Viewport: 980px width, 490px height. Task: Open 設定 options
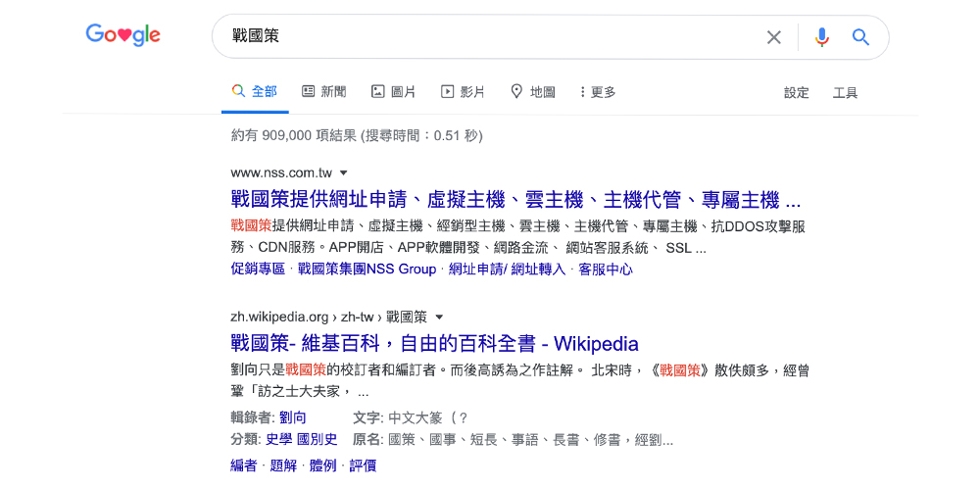[796, 93]
